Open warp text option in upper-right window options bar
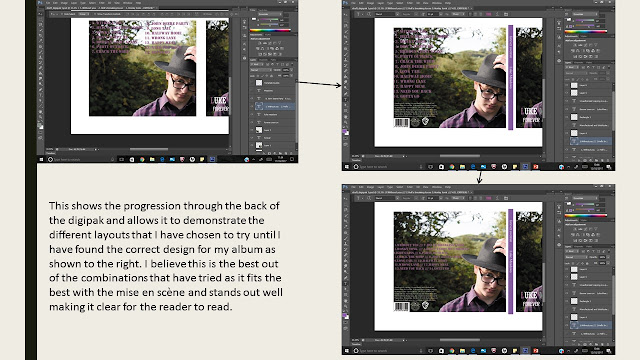 click(x=497, y=14)
